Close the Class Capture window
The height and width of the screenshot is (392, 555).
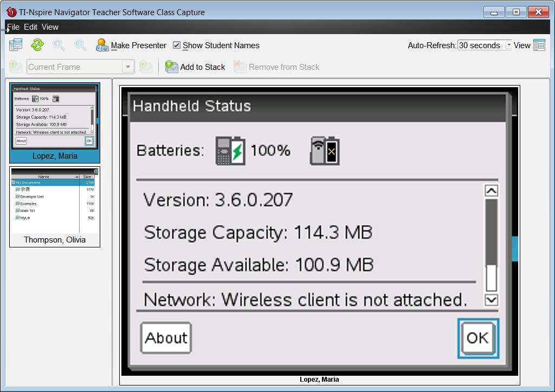point(538,12)
